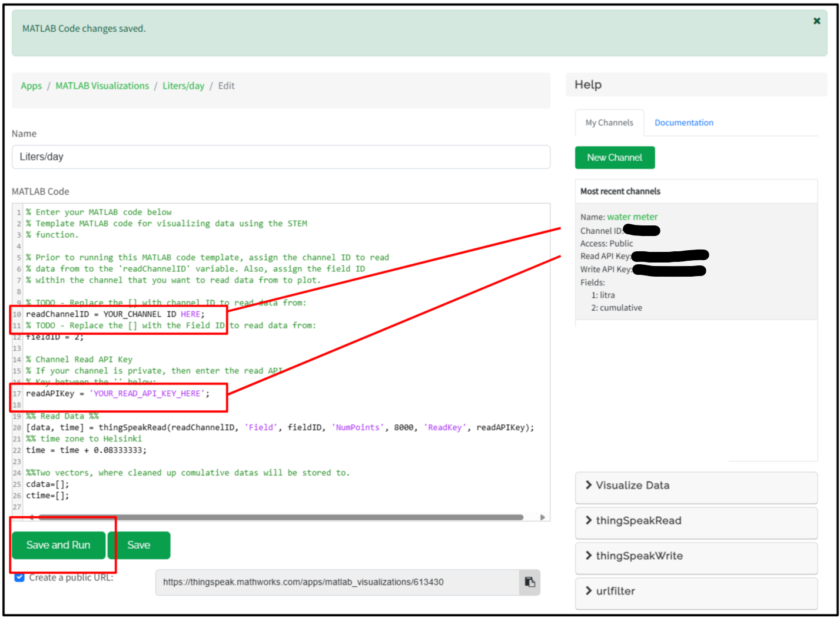Expand the urlfilter help section
This screenshot has width=840, height=618.
[x=696, y=592]
